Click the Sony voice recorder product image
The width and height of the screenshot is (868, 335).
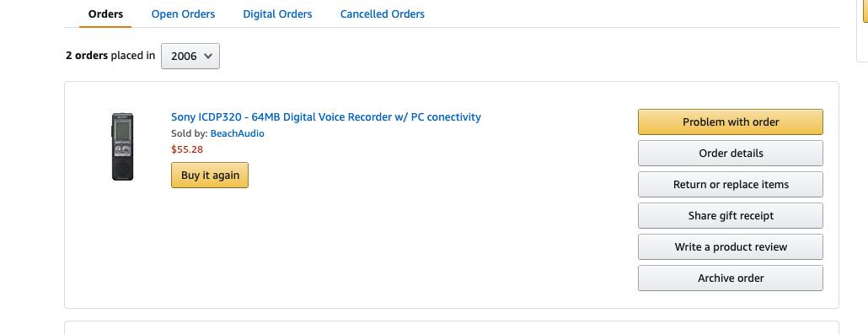tap(122, 147)
